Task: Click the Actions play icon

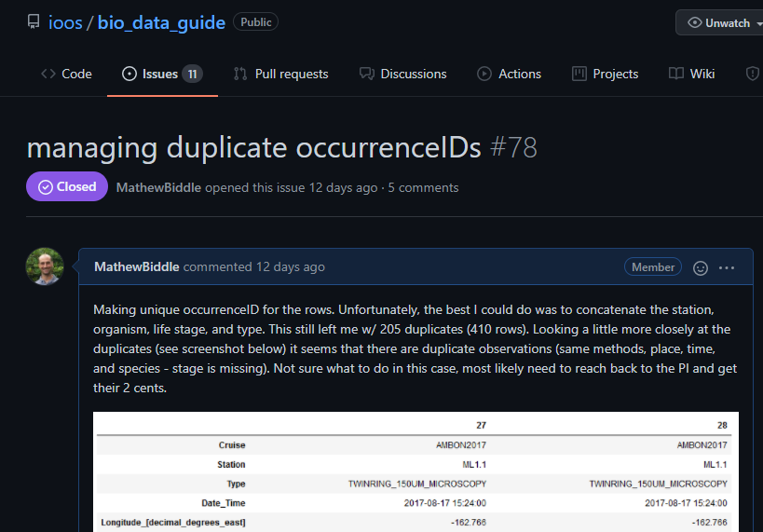Action: [x=484, y=74]
